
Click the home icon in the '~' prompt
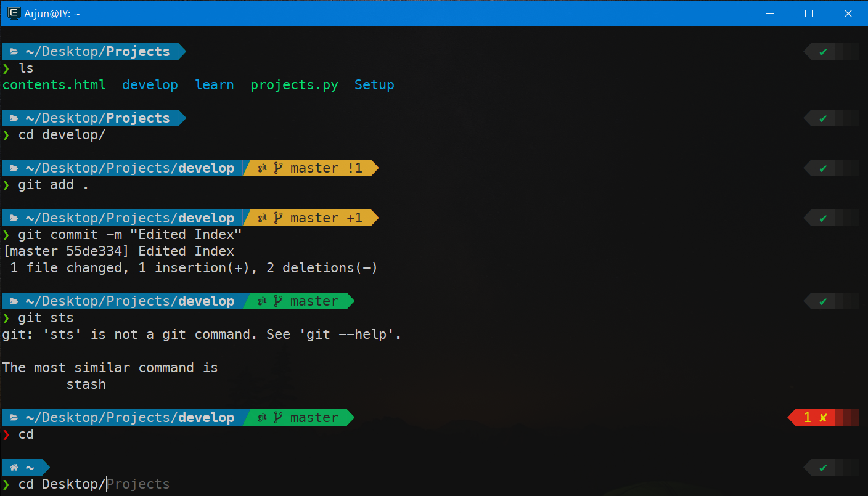pos(14,468)
